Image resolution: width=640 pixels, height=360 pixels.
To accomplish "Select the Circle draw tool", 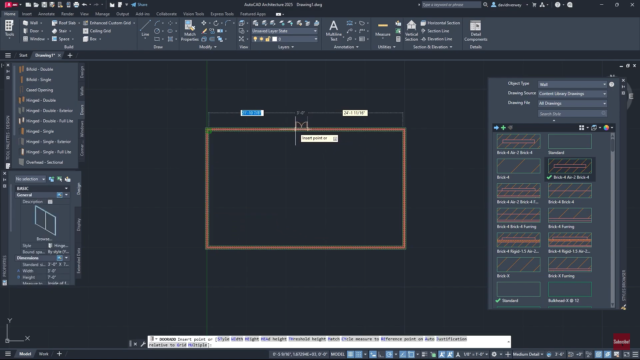I will point(157,31).
